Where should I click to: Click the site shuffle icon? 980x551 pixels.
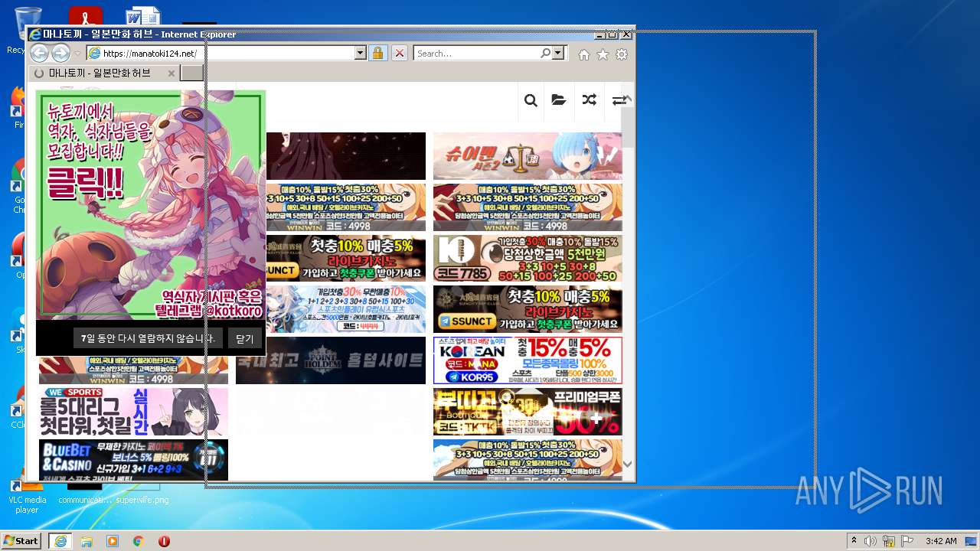point(589,100)
